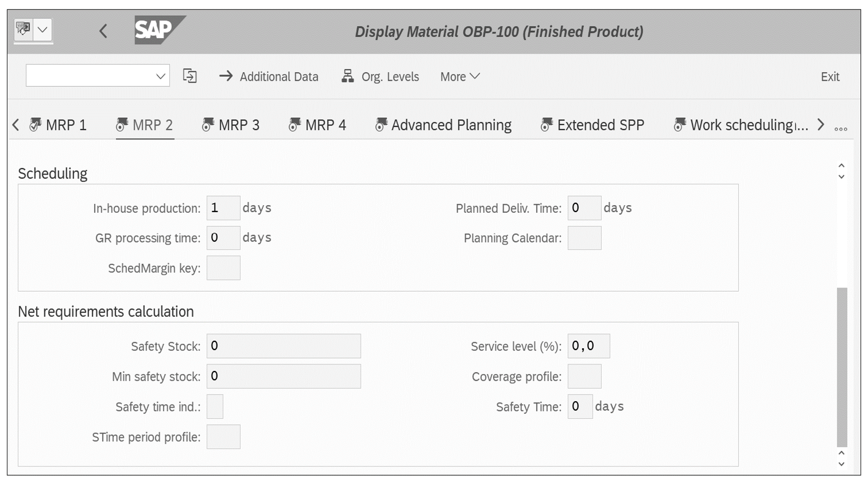
Task: Click the Exit button
Action: pos(830,76)
